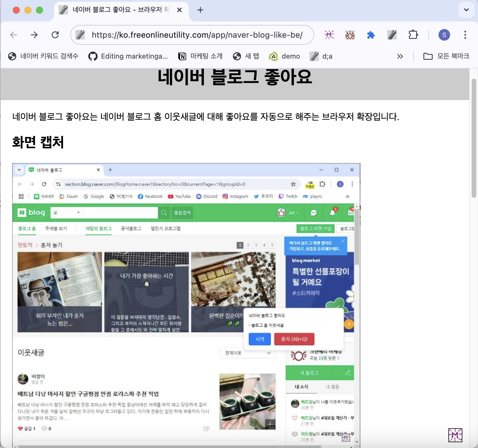This screenshot has width=478, height=448.
Task: Open the 네이버 키워드 검색수 bookmark
Action: (43, 56)
